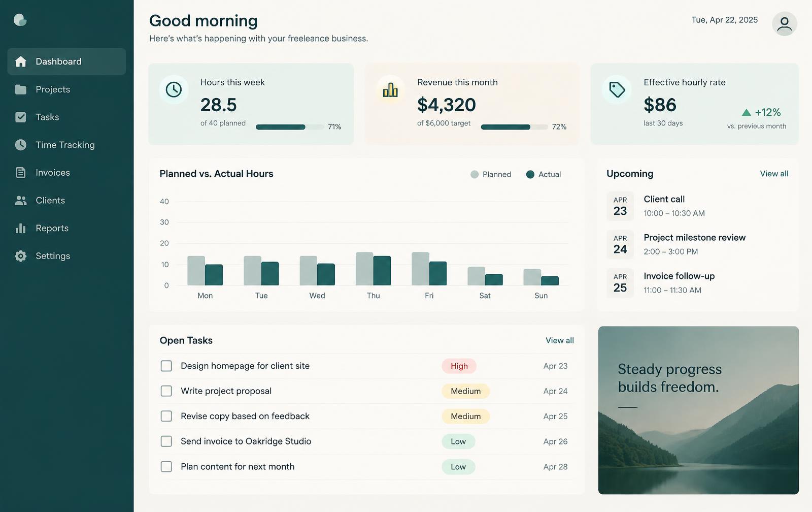812x512 pixels.
Task: Click View all in Upcoming panel
Action: [x=774, y=174]
